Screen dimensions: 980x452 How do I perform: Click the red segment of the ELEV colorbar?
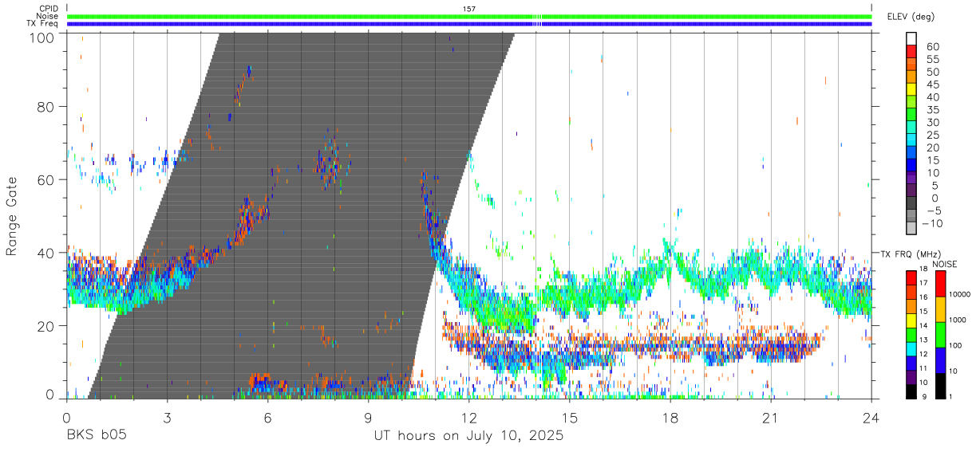pos(911,53)
